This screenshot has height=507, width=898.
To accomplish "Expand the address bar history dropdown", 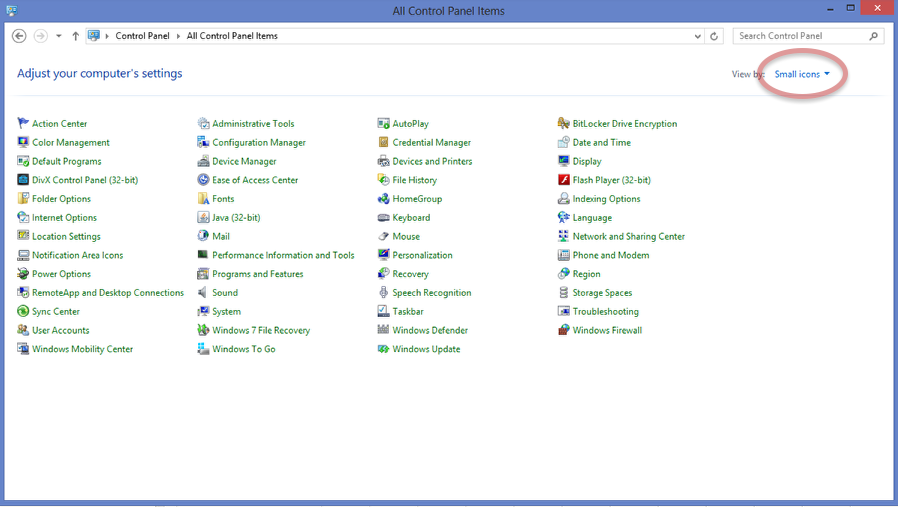I will 697,36.
